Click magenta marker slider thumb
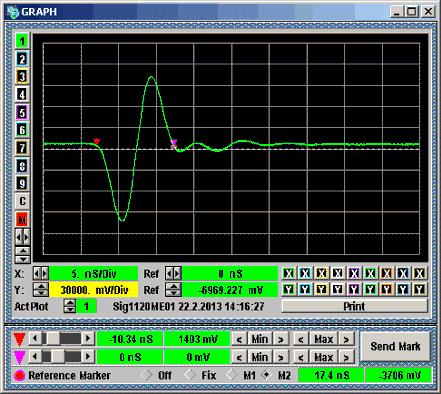The image size is (441, 394). (58, 356)
